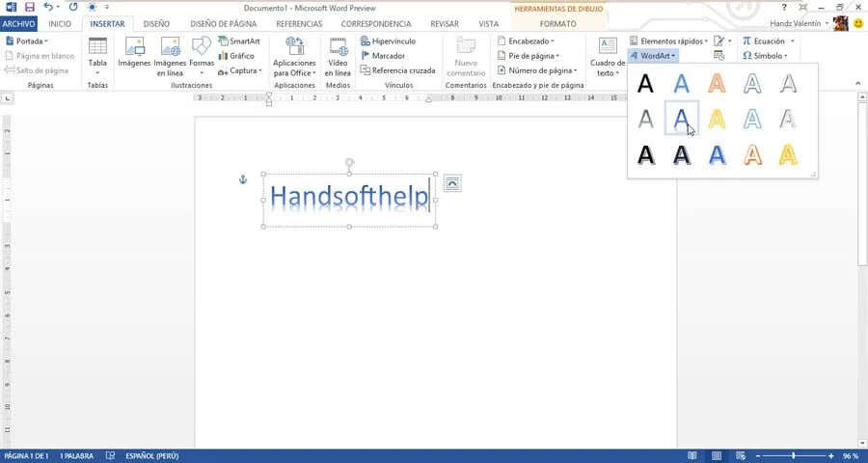Open Elementos rápidos quick parts menu
Image resolution: width=868 pixels, height=463 pixels.
coord(668,41)
